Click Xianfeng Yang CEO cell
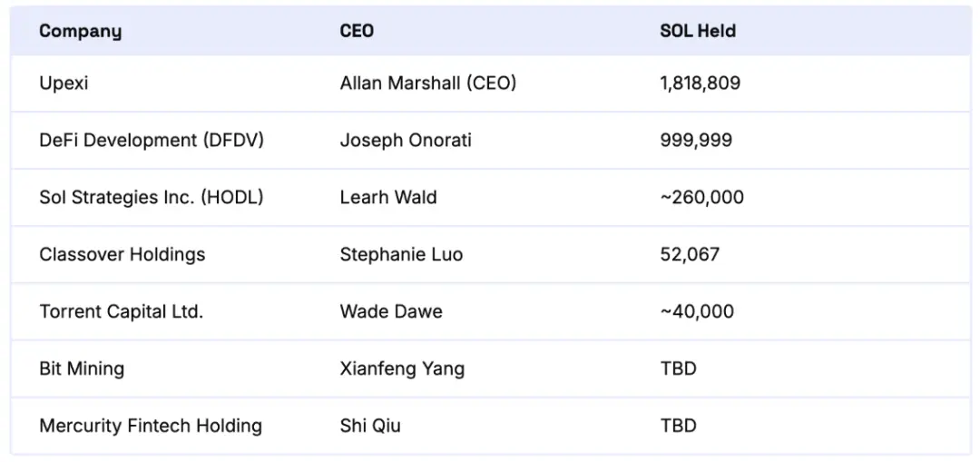980x462 pixels. click(x=402, y=369)
